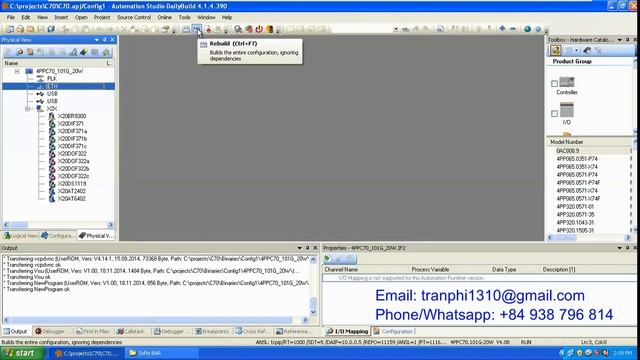Collapse the 4PPC70_101G_20W tree node
The height and width of the screenshot is (360, 640).
click(17, 71)
